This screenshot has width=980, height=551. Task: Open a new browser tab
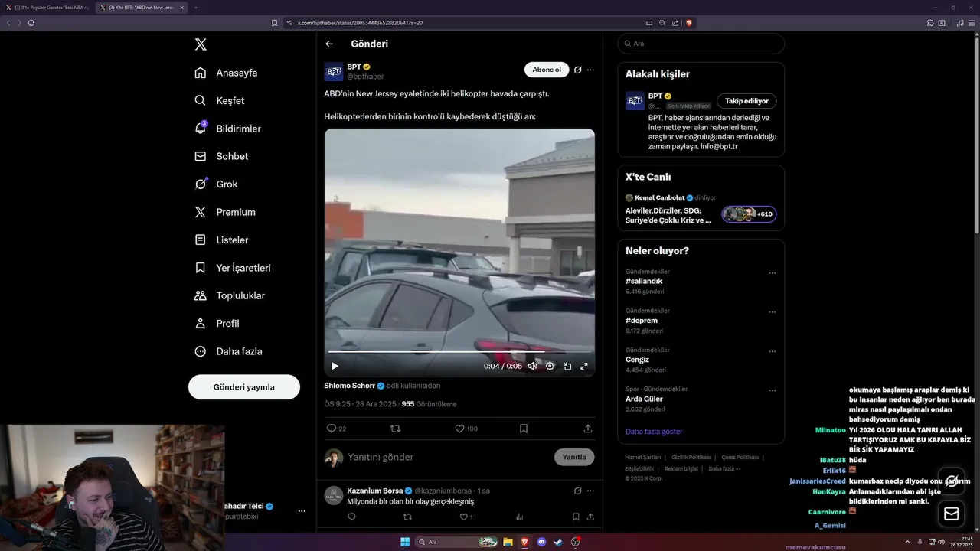click(195, 8)
